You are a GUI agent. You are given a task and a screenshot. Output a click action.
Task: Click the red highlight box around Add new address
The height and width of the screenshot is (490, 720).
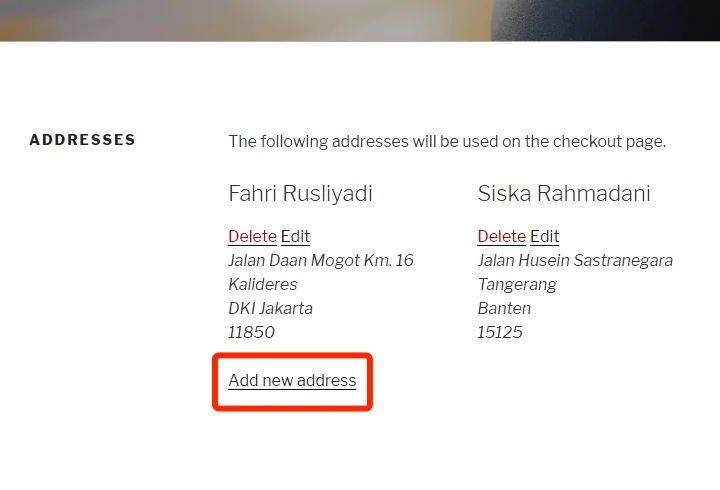292,382
